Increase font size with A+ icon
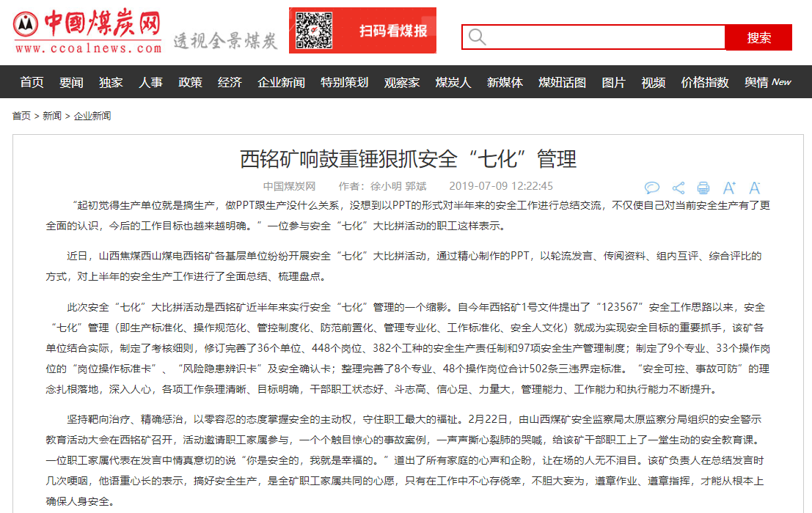The image size is (812, 513). 729,187
